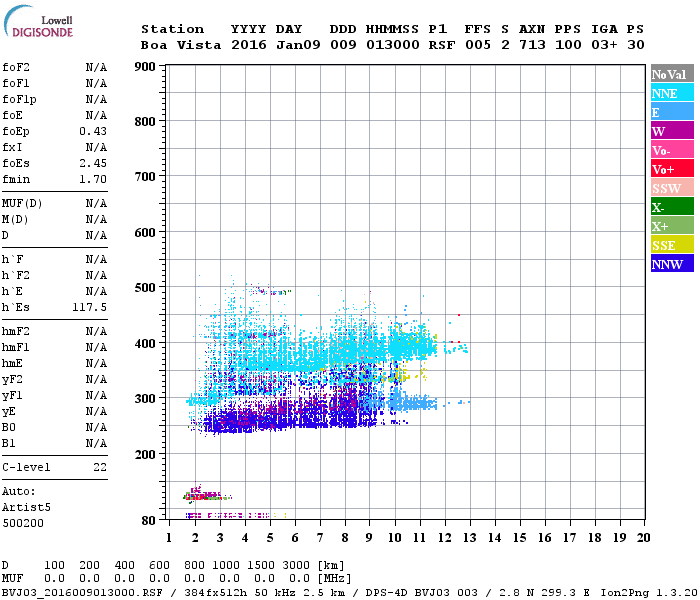This screenshot has height=600, width=700.
Task: Select the Vo+ red legend swatch
Action: coord(672,169)
